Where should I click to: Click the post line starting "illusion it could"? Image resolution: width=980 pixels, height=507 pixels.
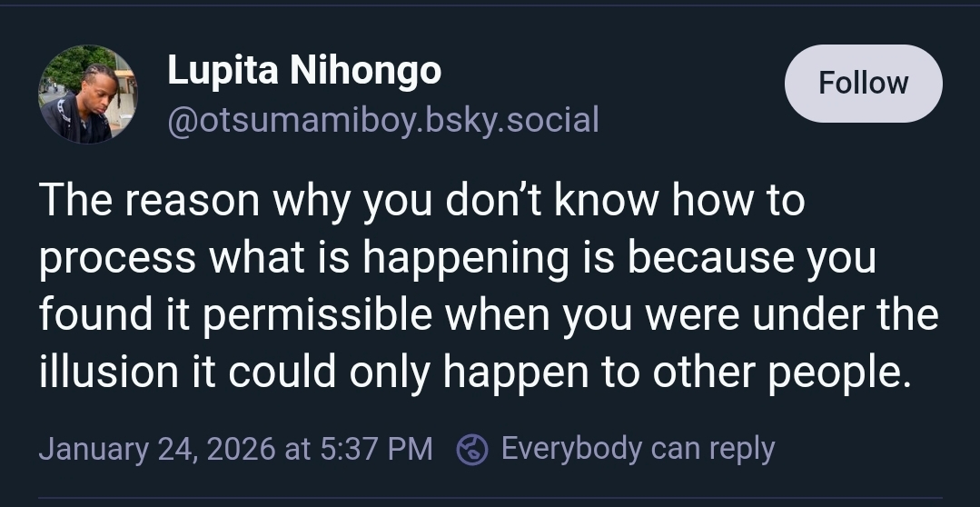(474, 372)
